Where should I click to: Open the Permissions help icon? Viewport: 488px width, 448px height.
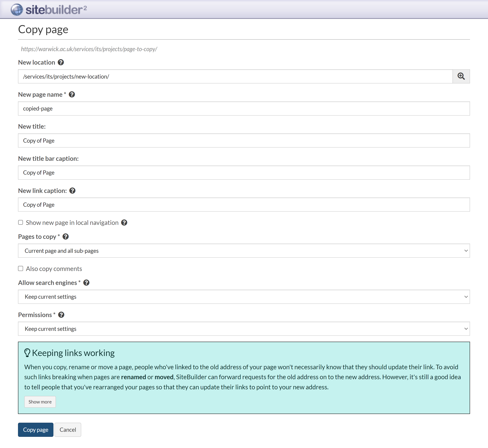point(61,315)
